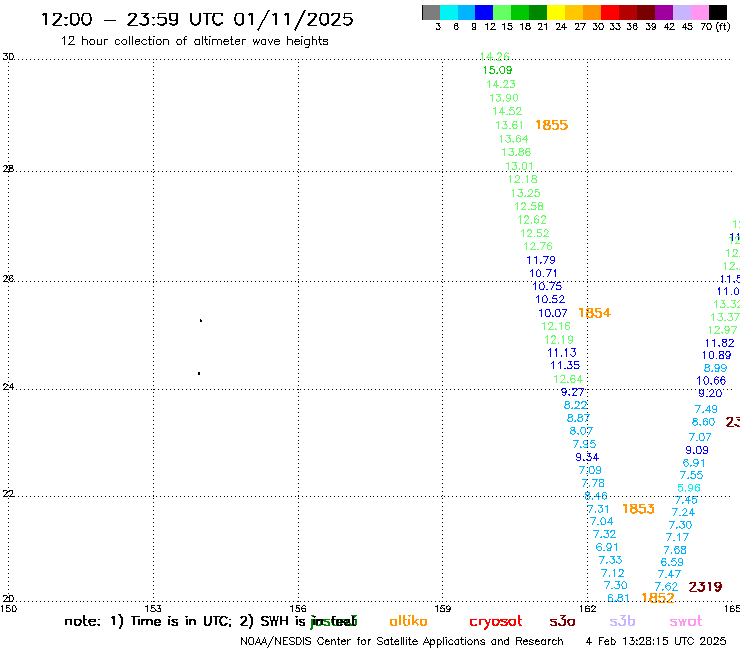The width and height of the screenshot is (740, 650).
Task: Click the orange time label 1853
Action: pyautogui.click(x=638, y=509)
